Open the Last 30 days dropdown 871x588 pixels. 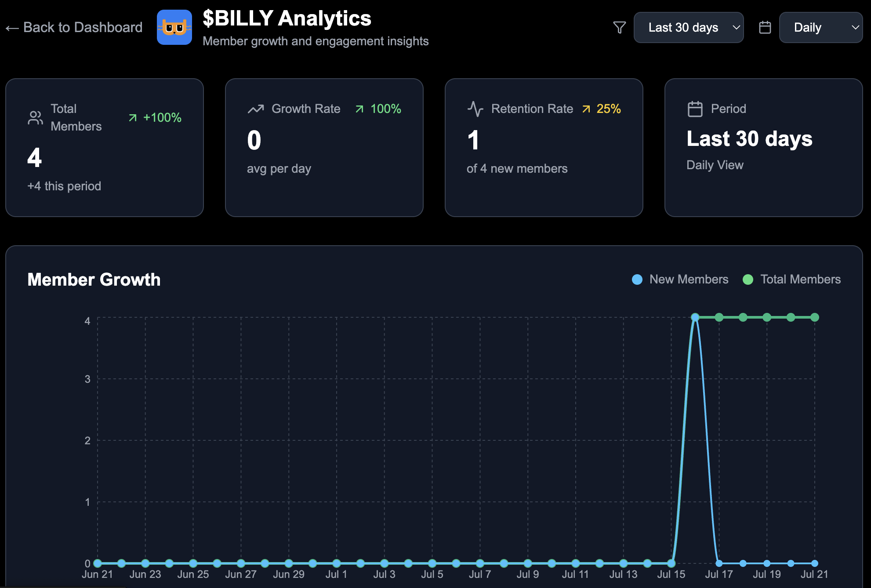(x=688, y=27)
